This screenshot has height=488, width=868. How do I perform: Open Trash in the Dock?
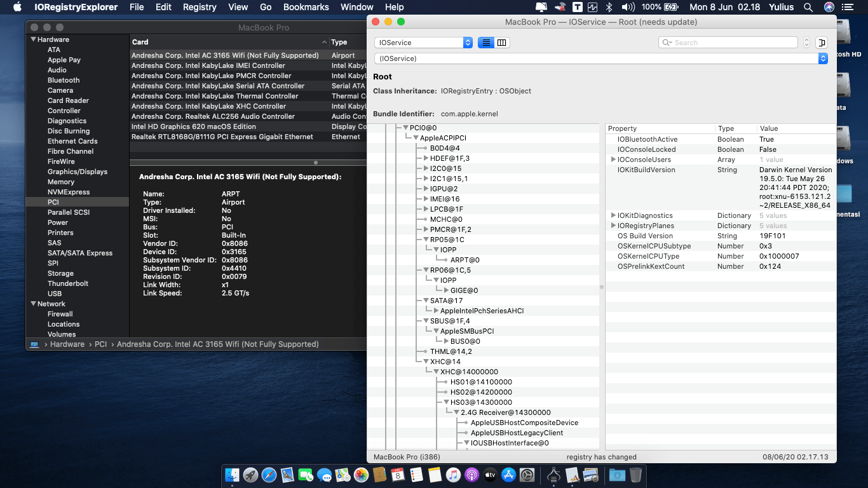point(635,475)
